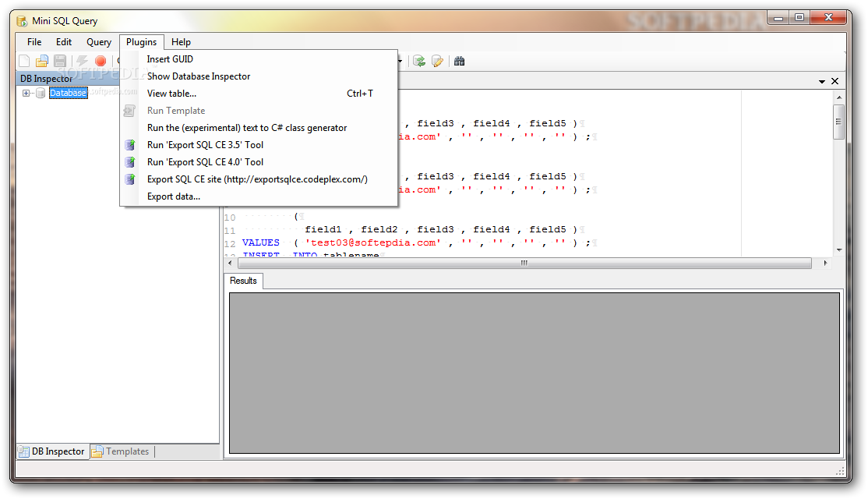Screen dimensions: 868x499
Task: Select the Results tab
Action: click(x=244, y=281)
